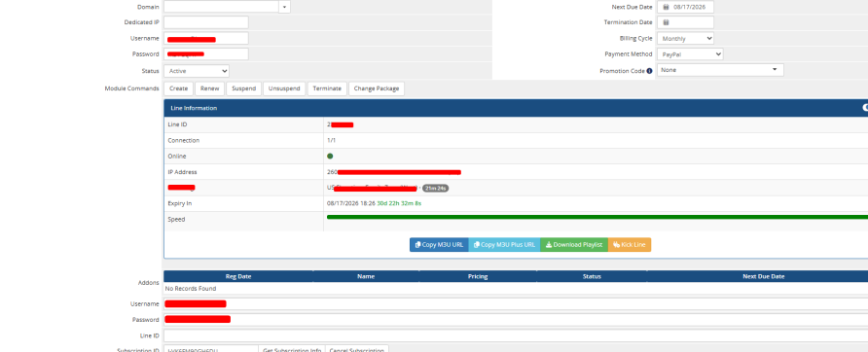The width and height of the screenshot is (868, 352).
Task: Click the Promotion Code info icon
Action: [x=649, y=71]
